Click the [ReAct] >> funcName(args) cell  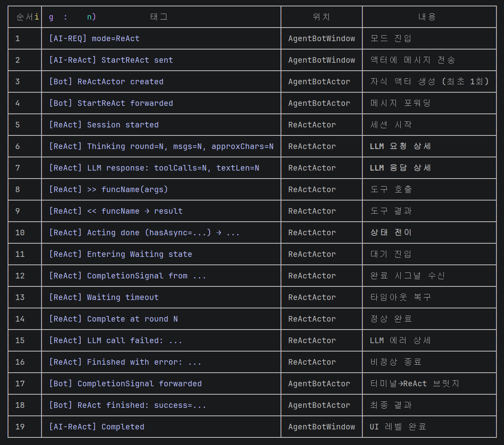click(x=109, y=190)
